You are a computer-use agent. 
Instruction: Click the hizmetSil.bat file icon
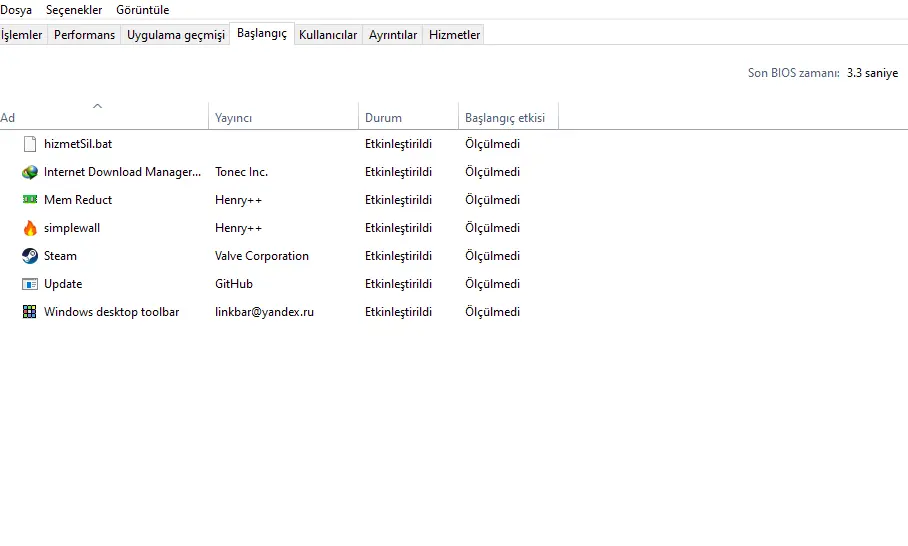30,144
